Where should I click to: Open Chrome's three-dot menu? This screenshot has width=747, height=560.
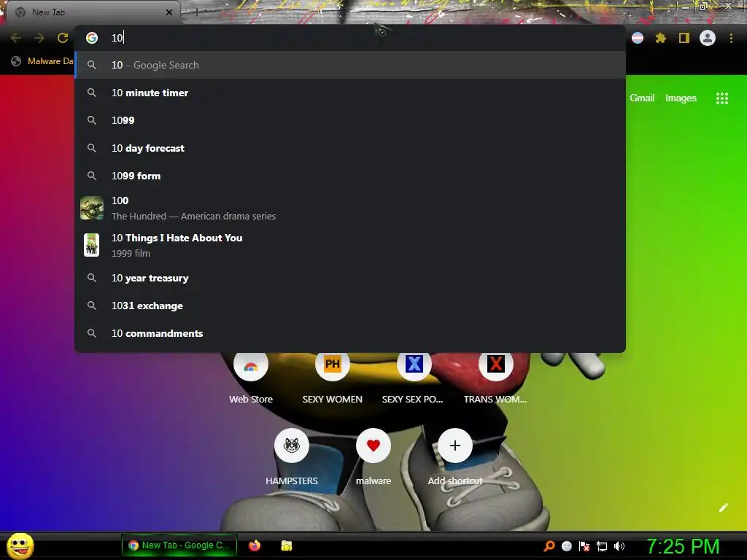click(731, 38)
